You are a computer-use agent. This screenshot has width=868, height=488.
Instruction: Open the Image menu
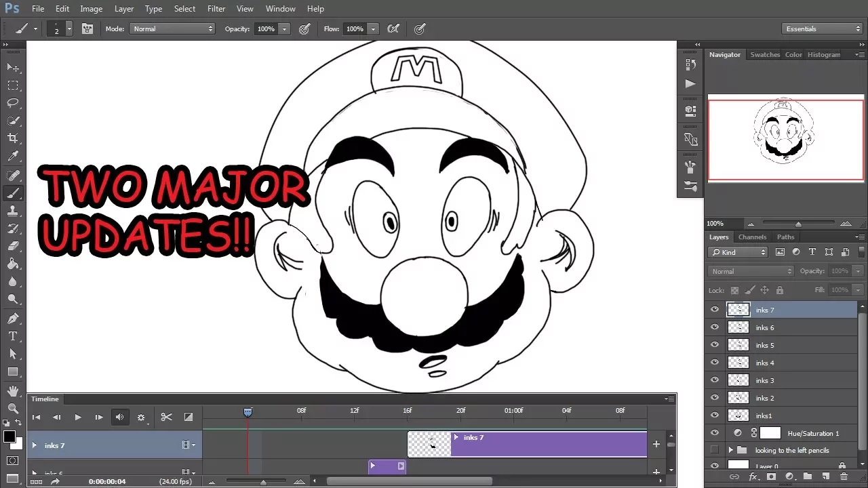[x=91, y=9]
